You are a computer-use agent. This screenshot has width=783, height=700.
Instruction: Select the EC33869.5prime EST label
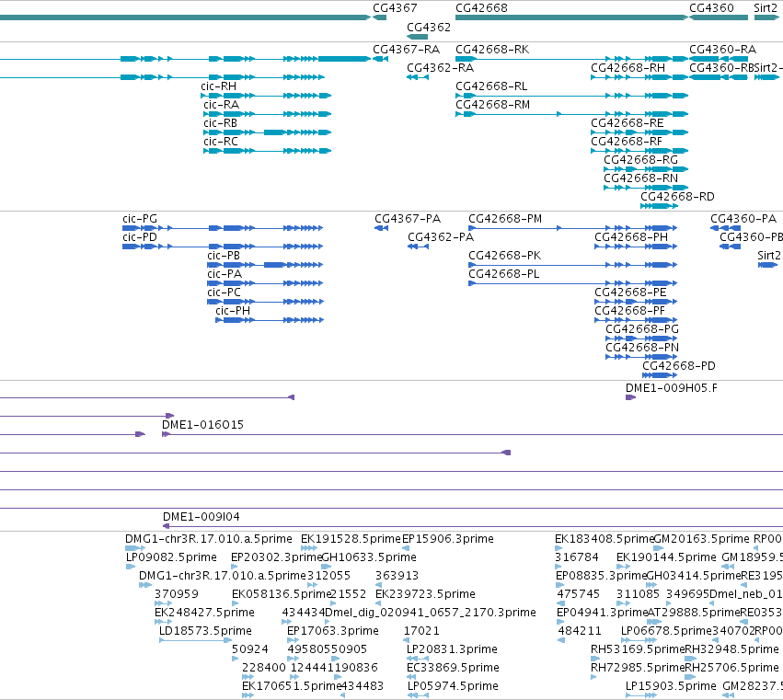pyautogui.click(x=454, y=668)
